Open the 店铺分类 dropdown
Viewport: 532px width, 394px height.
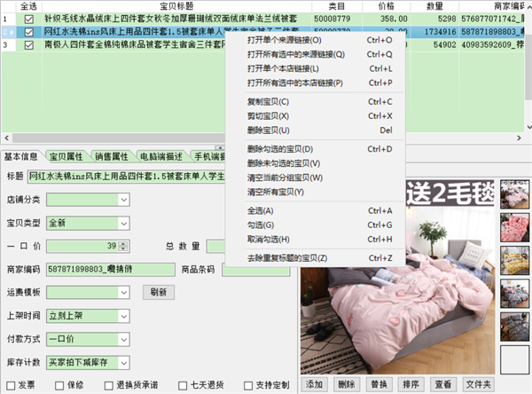pyautogui.click(x=124, y=200)
